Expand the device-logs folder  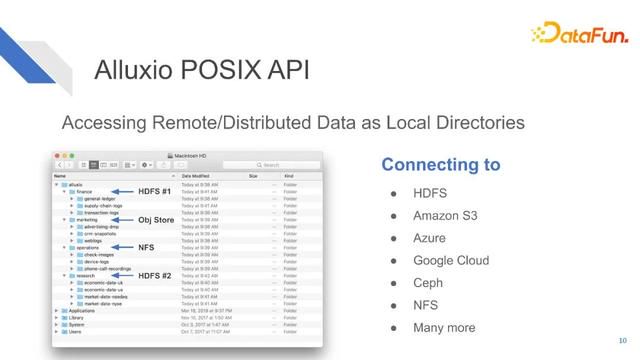[72, 262]
